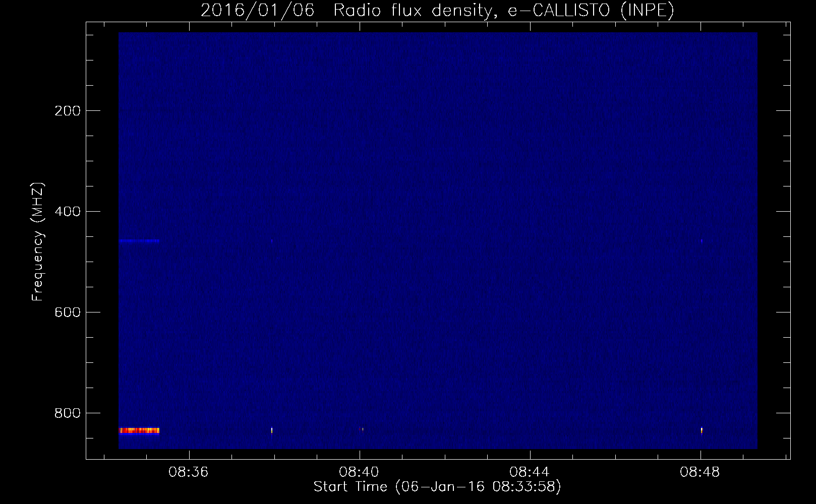The height and width of the screenshot is (504, 816).
Task: Click the plot title 'Radio flux density, e-CALLISTO (INPE)'
Action: [x=503, y=10]
